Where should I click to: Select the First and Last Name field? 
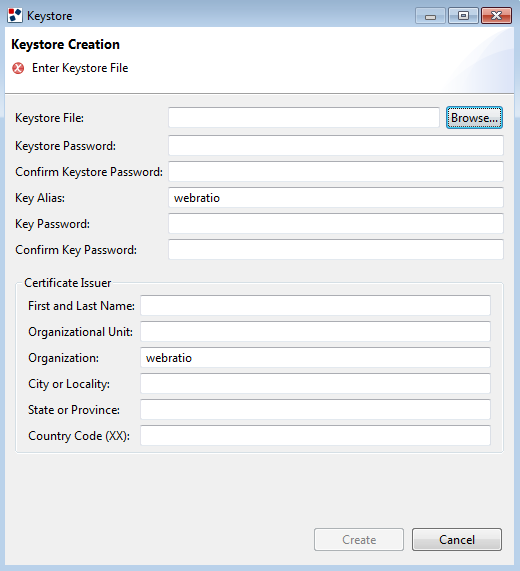(316, 306)
